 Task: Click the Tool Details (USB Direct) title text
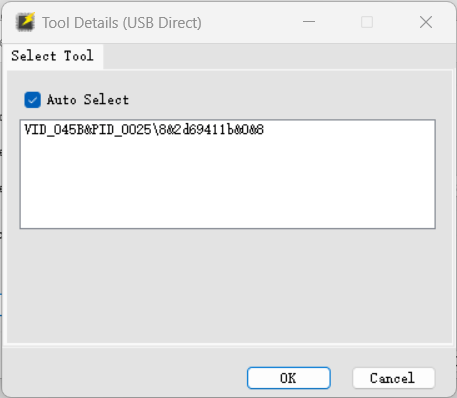pos(122,23)
